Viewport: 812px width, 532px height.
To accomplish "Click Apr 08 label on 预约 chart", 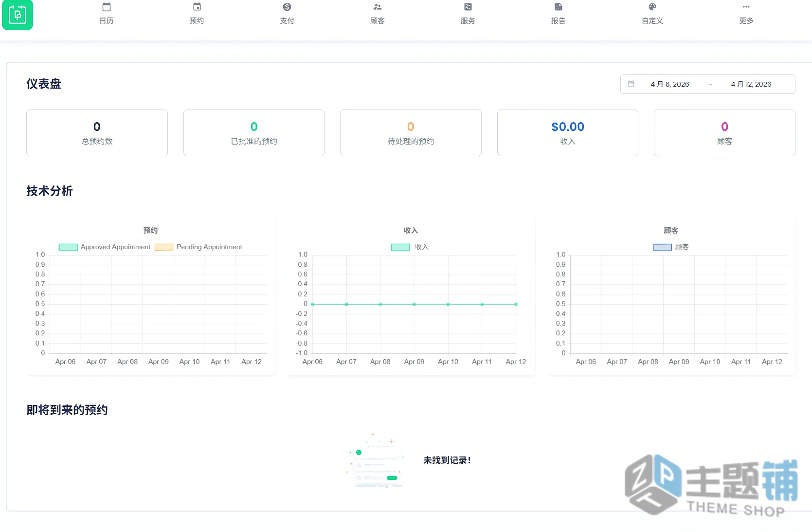I will coord(127,362).
